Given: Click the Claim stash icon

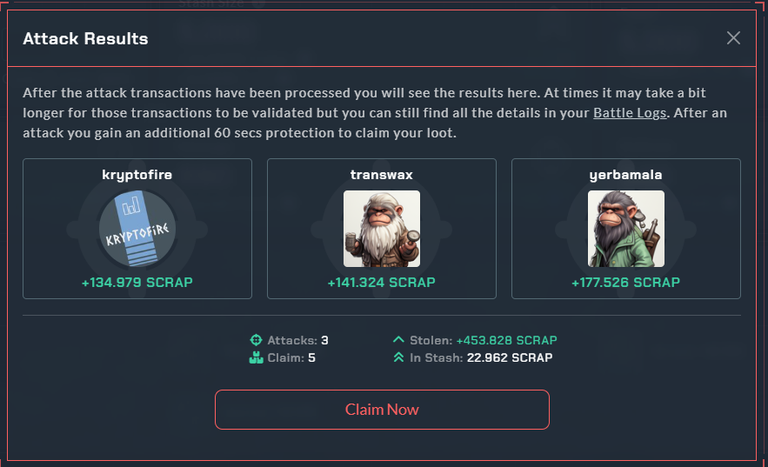Looking at the screenshot, I should [256, 358].
